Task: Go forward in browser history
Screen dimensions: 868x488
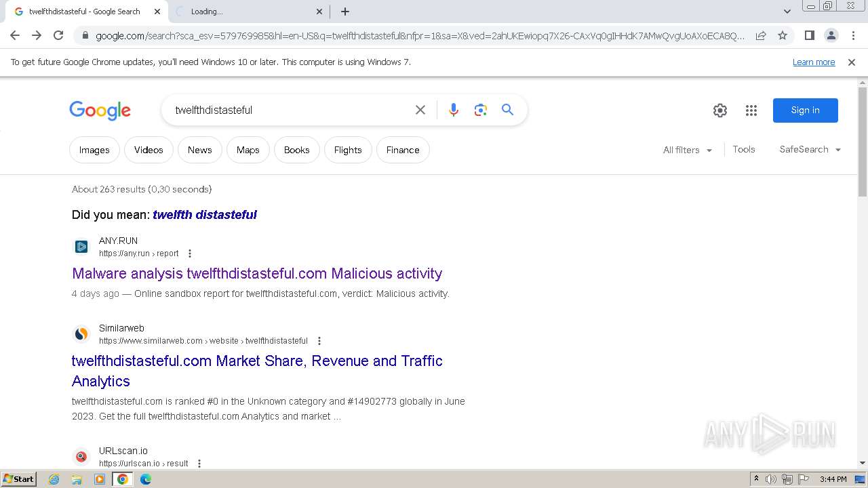Action: (37, 35)
